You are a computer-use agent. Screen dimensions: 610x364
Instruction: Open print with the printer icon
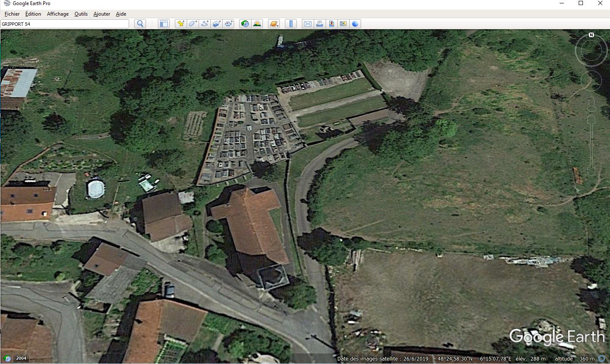(320, 24)
